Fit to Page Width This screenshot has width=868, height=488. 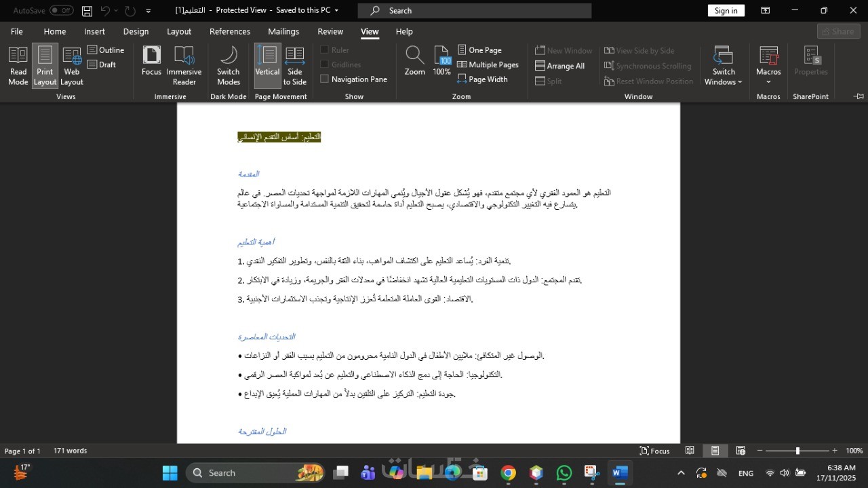click(x=482, y=79)
